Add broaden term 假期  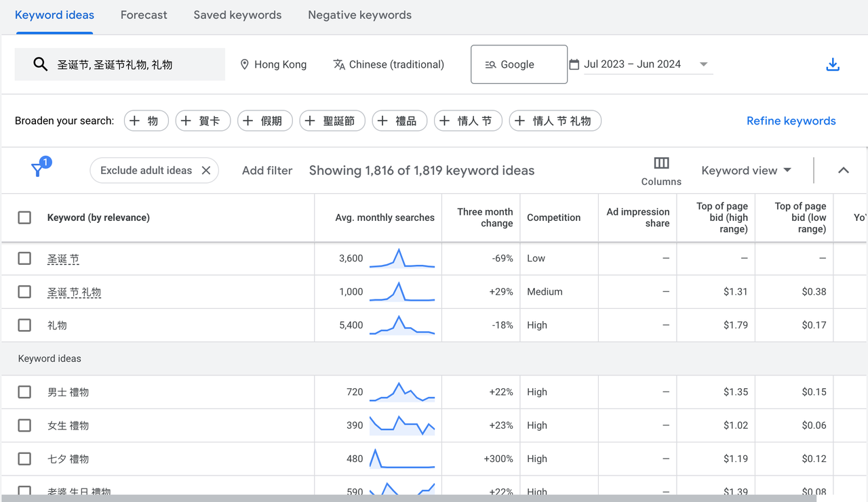(x=265, y=121)
